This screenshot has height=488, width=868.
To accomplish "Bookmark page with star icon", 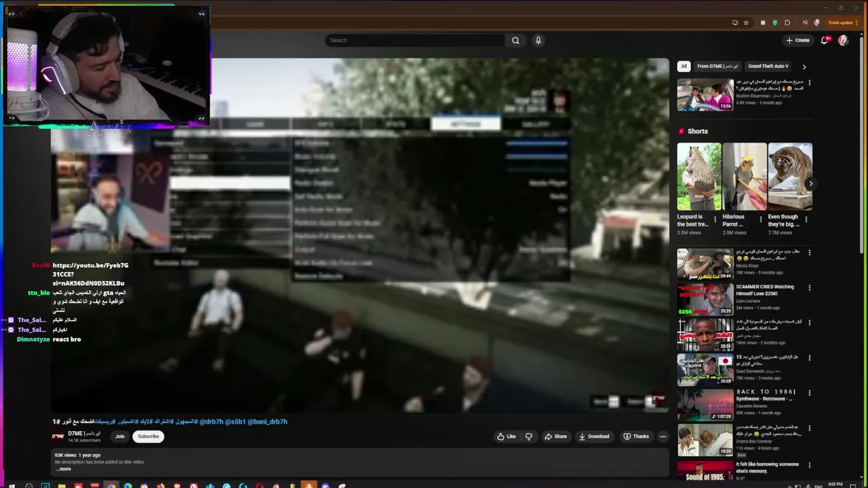I will 746,22.
